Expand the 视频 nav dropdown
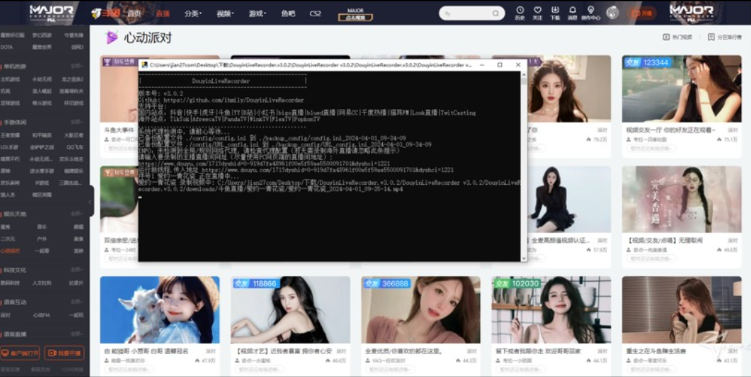The height and width of the screenshot is (377, 751). click(x=225, y=13)
